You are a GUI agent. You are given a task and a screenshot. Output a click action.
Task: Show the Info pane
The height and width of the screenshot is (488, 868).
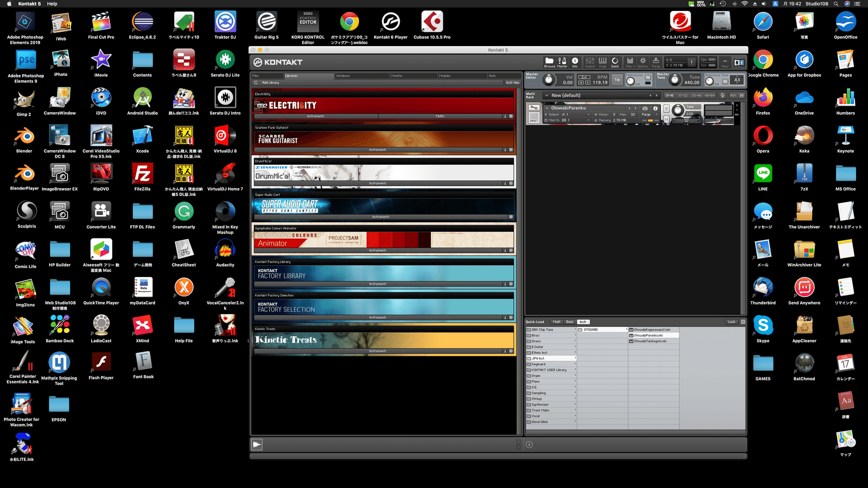[x=575, y=63]
